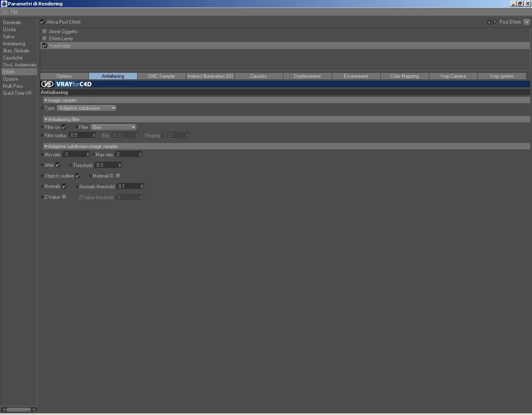Move effect down with the down arrow icon
This screenshot has height=415, width=532.
point(494,22)
